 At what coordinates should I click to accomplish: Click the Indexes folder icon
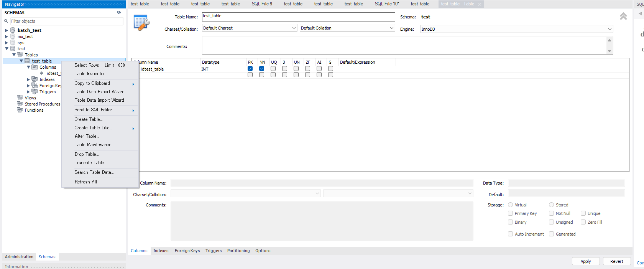[34, 79]
